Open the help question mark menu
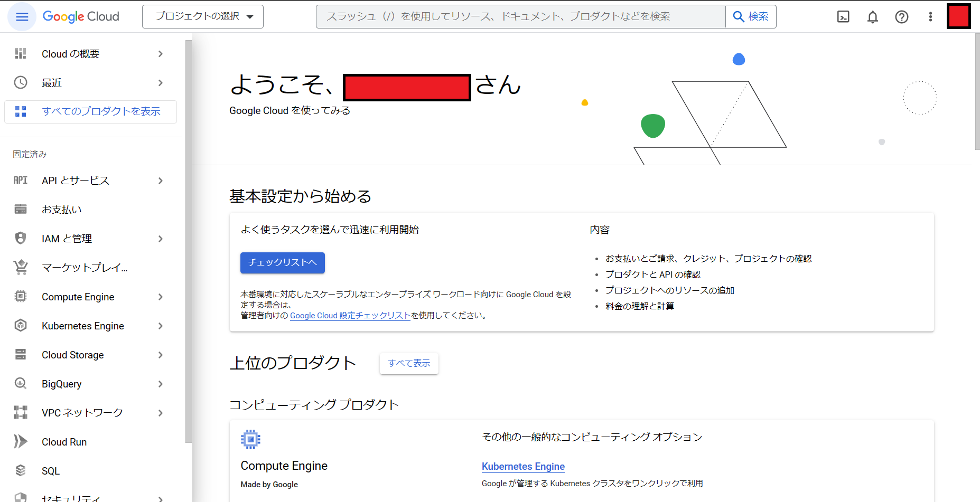980x502 pixels. (x=902, y=17)
